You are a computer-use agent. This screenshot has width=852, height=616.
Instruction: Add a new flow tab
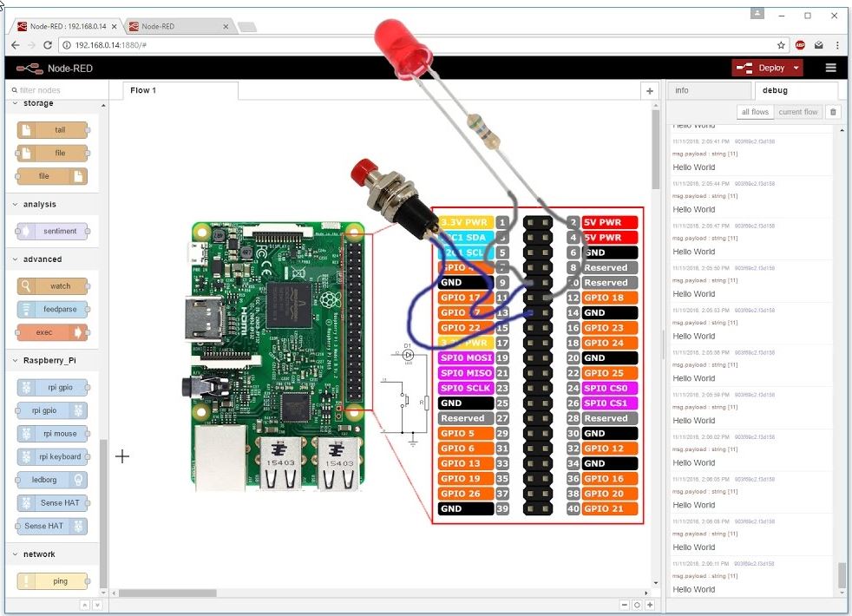(x=649, y=91)
